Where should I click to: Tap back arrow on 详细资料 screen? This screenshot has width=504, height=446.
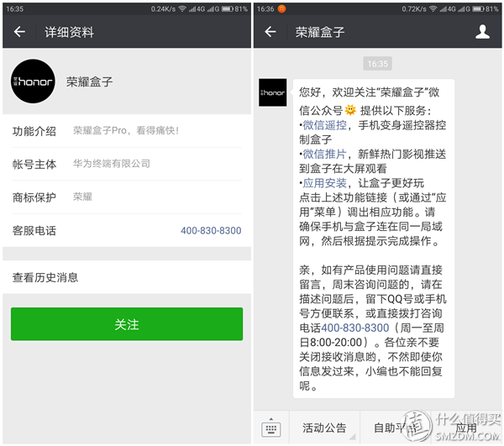click(x=19, y=31)
